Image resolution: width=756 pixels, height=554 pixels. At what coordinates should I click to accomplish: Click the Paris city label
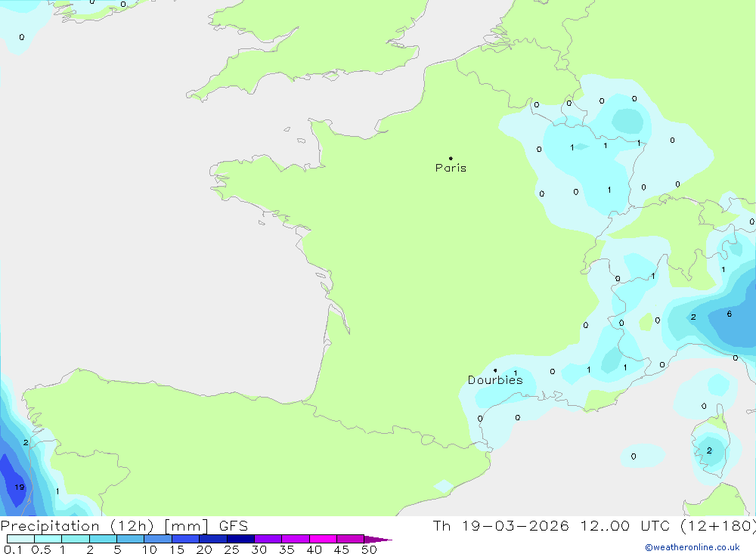click(451, 168)
